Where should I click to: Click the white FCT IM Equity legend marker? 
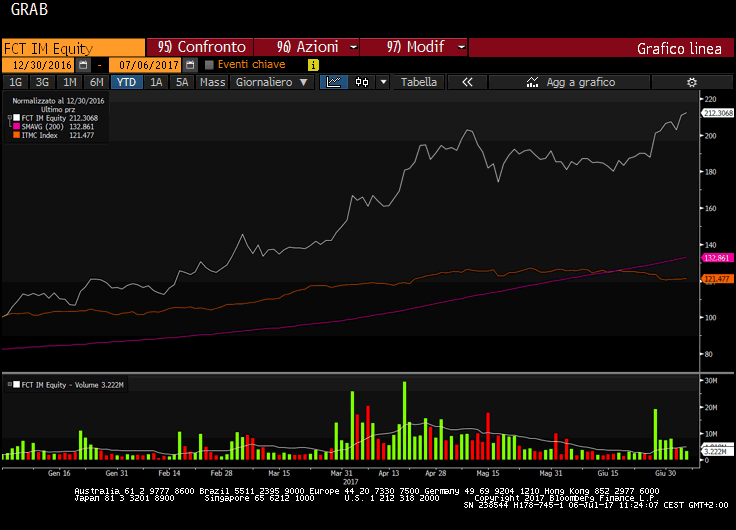[14, 118]
